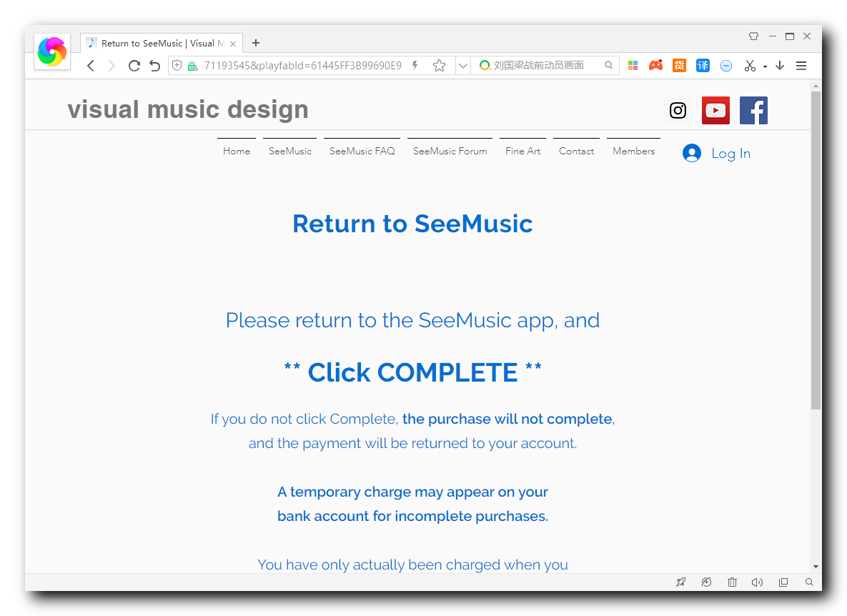This screenshot has height=616, width=847.
Task: Switch to the SeeMusic Forum tab
Action: tap(450, 151)
